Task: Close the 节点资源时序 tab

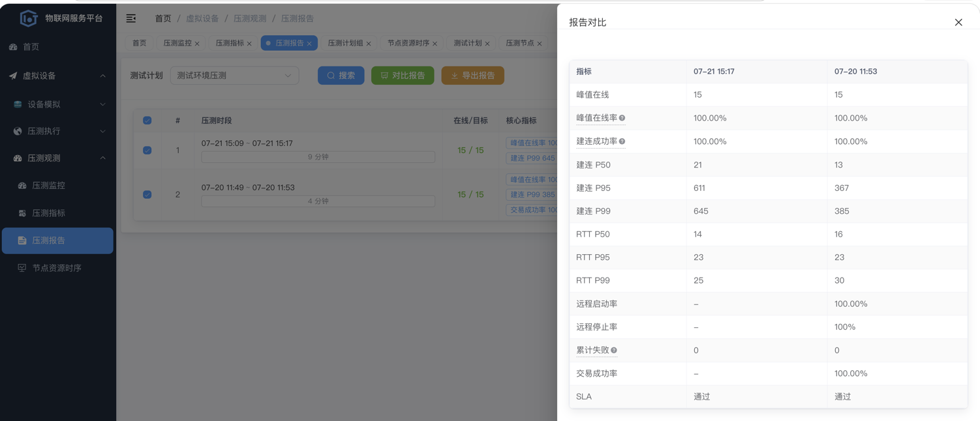Action: 435,44
